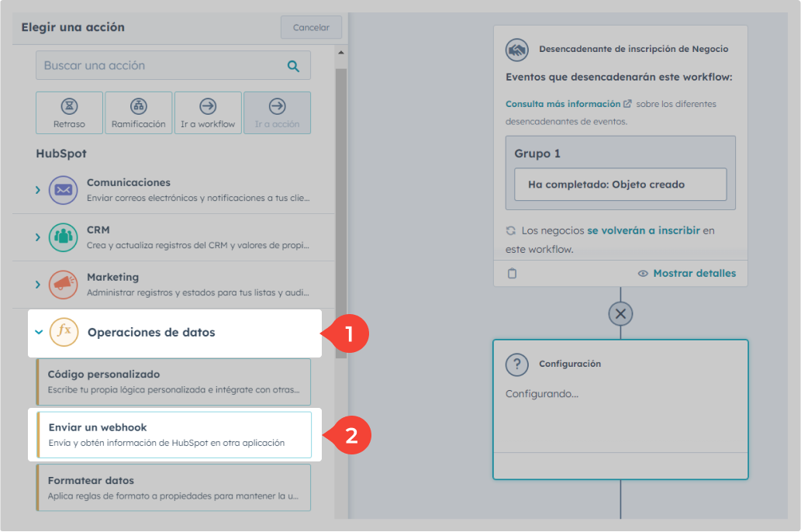This screenshot has height=532, width=801.
Task: Select the Ramificación branch action
Action: [138, 112]
